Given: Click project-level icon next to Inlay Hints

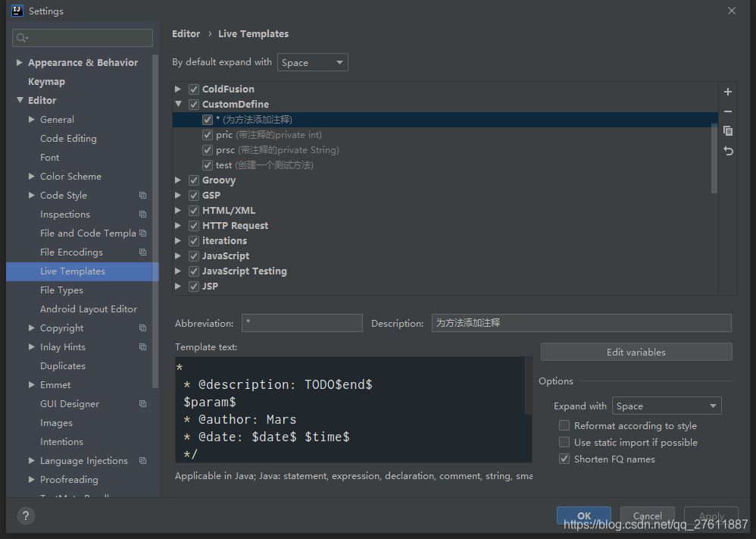Looking at the screenshot, I should tap(142, 347).
